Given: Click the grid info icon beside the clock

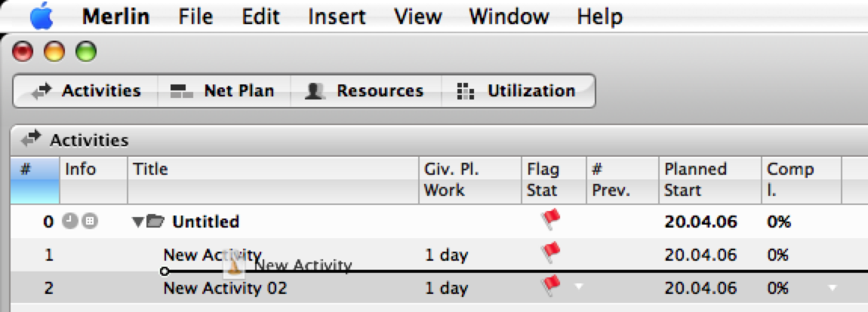Looking at the screenshot, I should pos(88,222).
